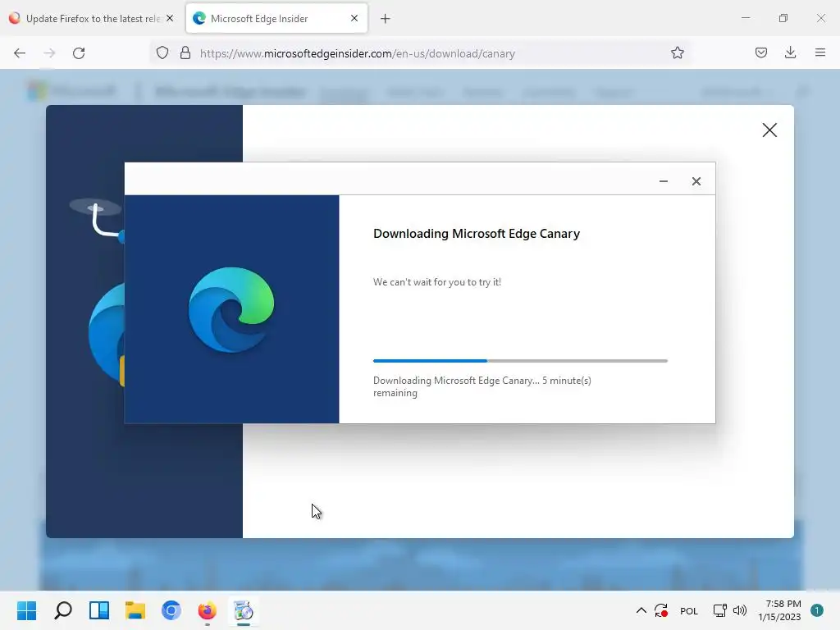
Task: Click the Edge Canary download progress bar
Action: click(520, 361)
